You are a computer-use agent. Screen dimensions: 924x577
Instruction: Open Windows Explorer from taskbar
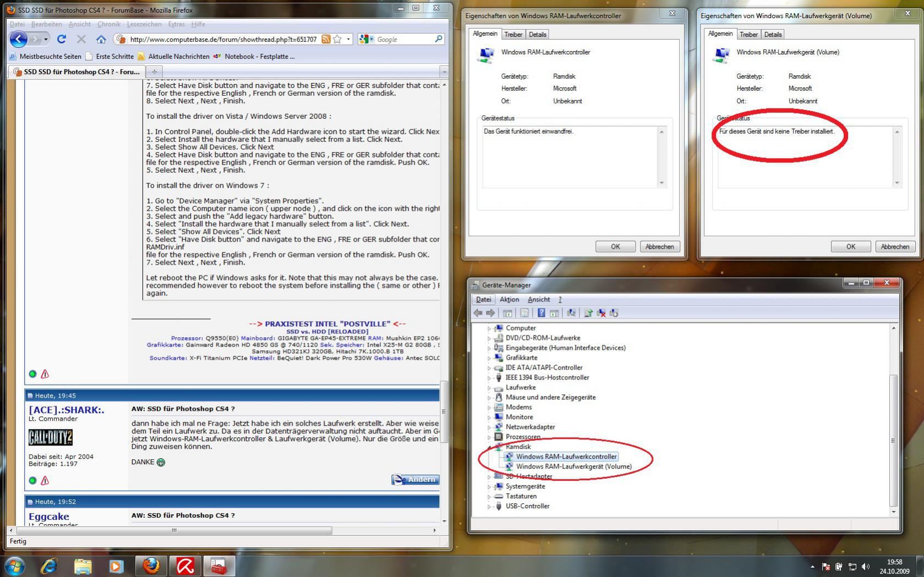[x=83, y=566]
